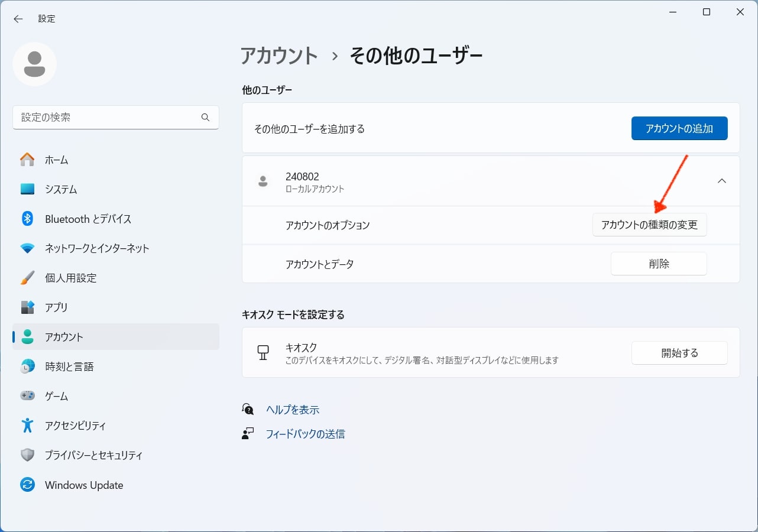
Task: Open Windows Update page
Action: coord(116,485)
